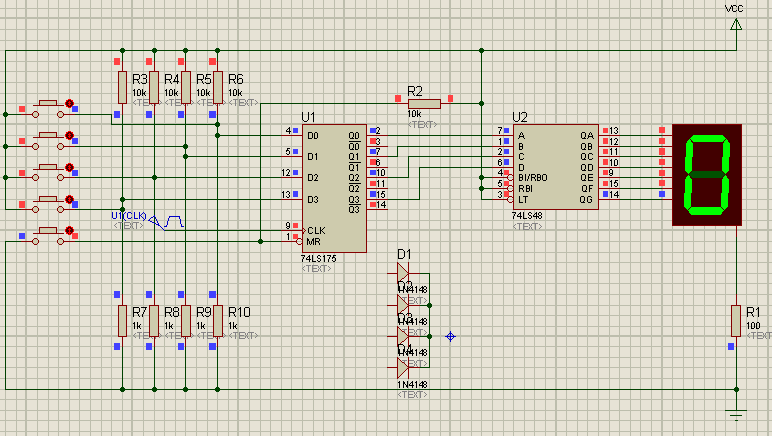This screenshot has width=772, height=436.
Task: Click the 'U2' reference label
Action: tap(520, 117)
